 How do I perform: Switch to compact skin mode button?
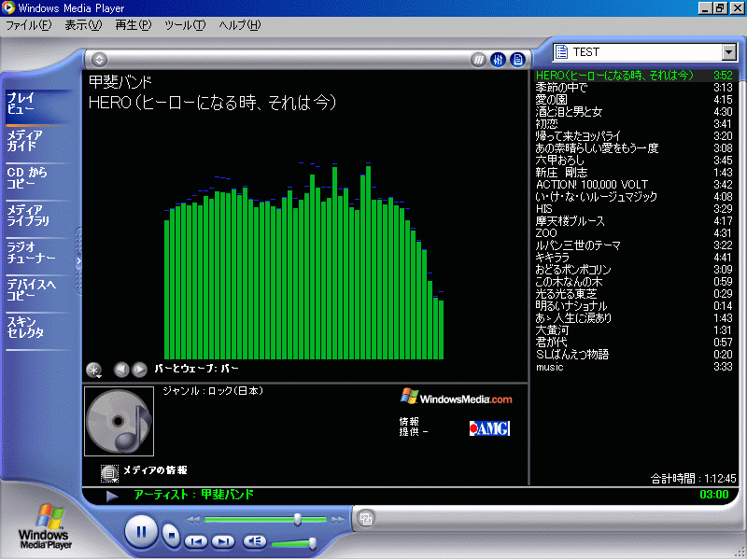pos(366,518)
